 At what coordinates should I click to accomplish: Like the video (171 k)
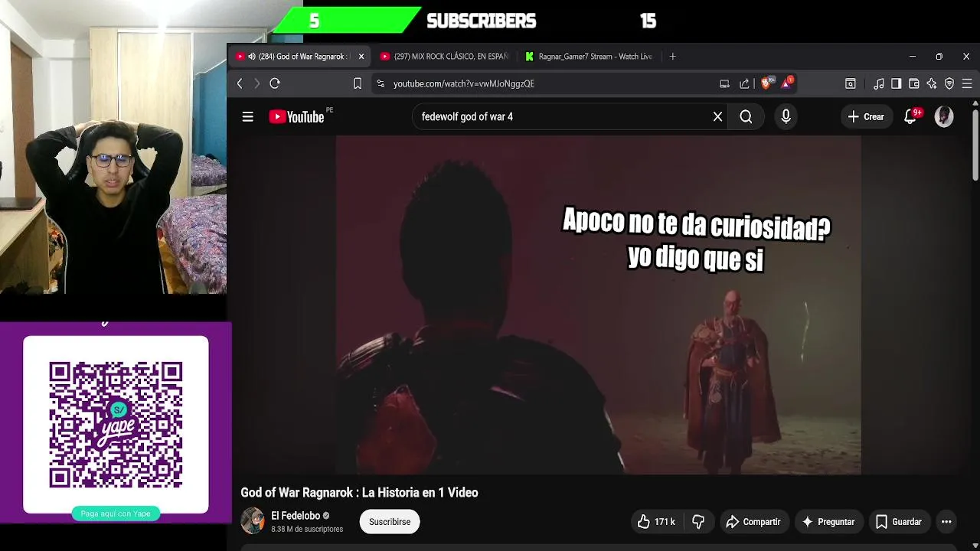click(x=656, y=522)
